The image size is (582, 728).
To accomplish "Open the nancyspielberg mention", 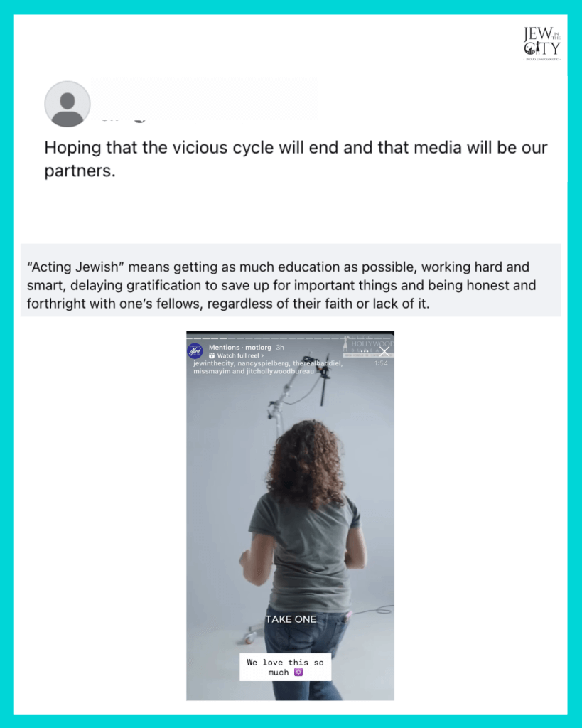I will 263,363.
